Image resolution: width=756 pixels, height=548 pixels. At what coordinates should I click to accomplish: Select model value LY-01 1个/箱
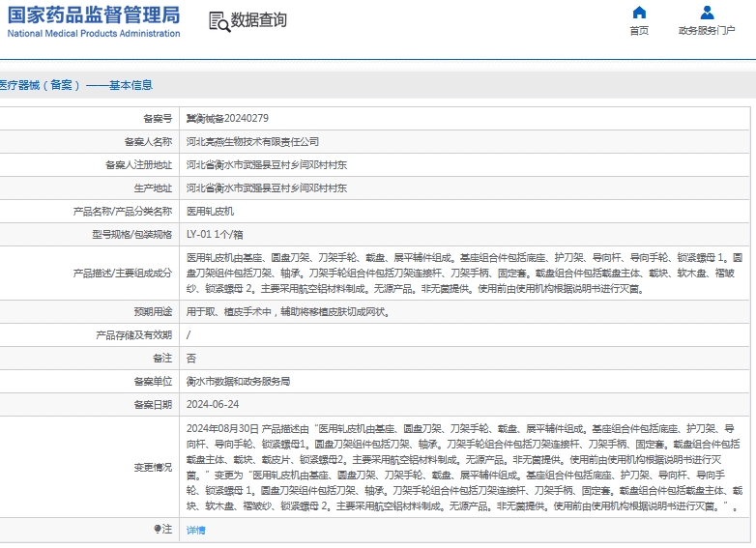point(215,234)
